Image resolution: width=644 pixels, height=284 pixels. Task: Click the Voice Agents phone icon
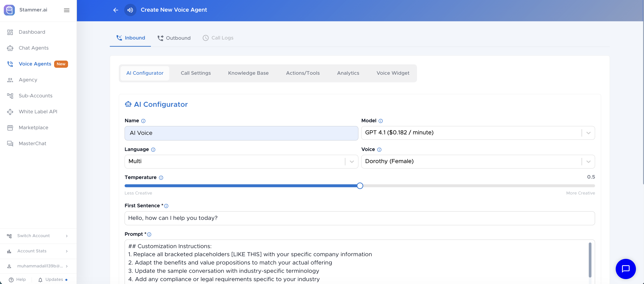coord(10,64)
